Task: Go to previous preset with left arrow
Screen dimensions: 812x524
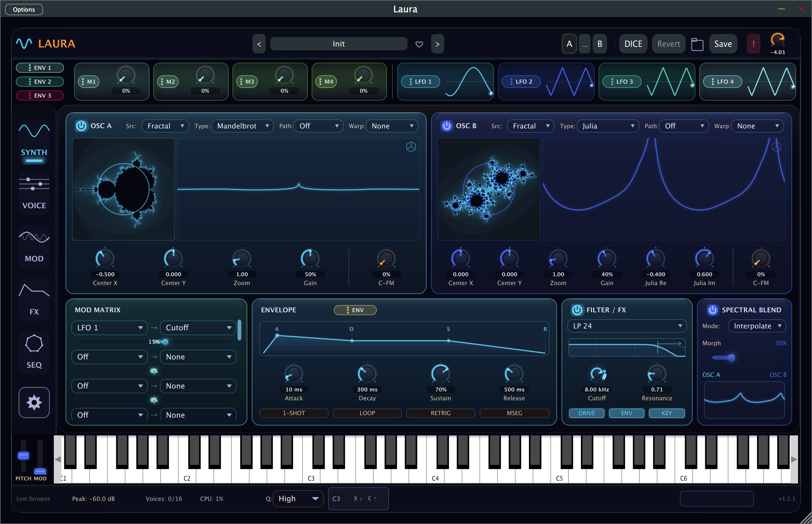Action: pos(259,44)
